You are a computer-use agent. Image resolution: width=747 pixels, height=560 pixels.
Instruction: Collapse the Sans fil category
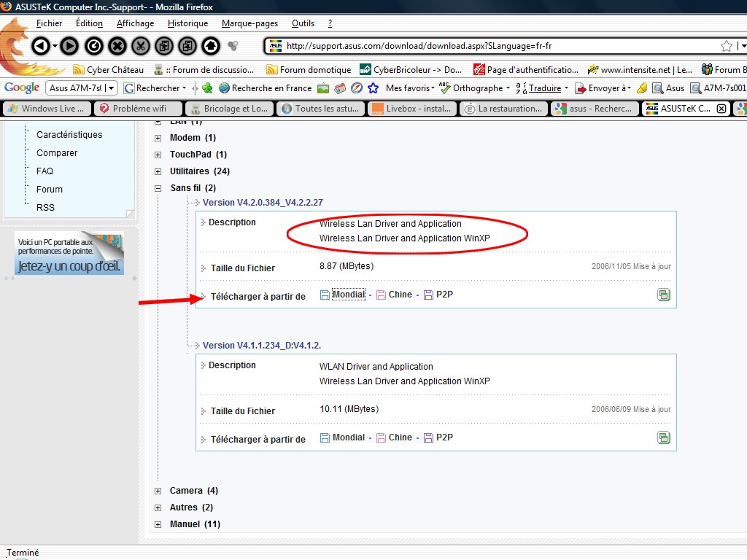(x=158, y=188)
